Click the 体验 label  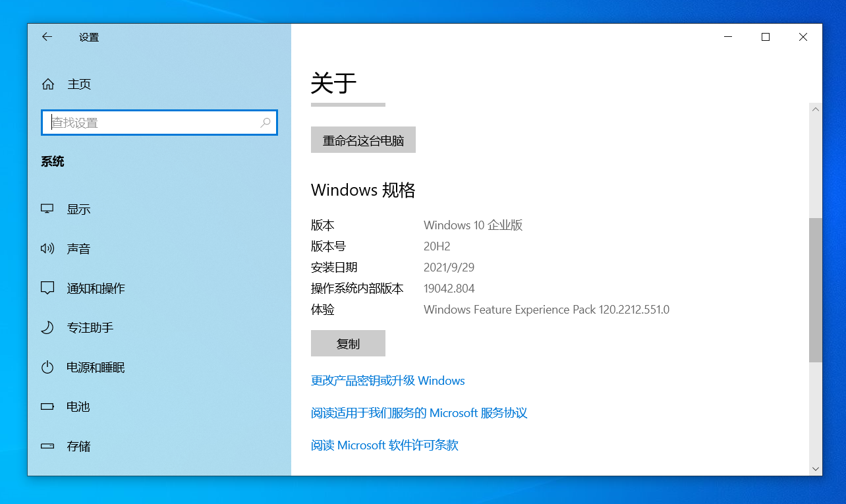323,310
